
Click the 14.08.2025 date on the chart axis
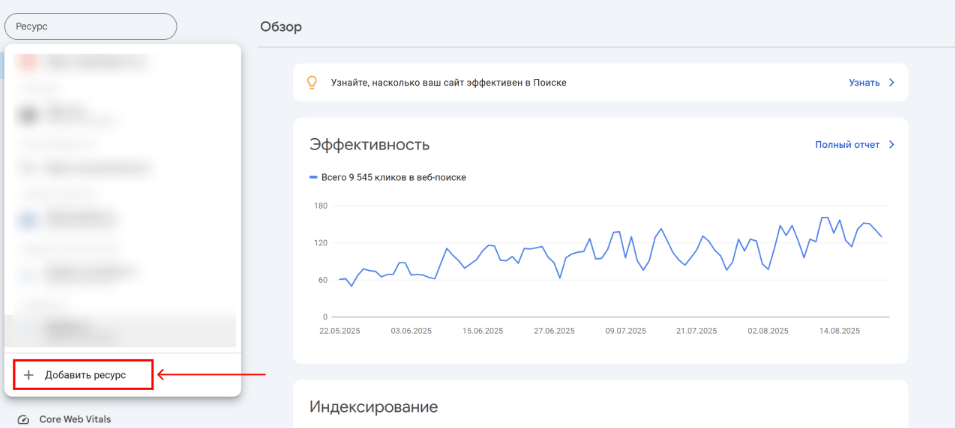click(x=839, y=330)
